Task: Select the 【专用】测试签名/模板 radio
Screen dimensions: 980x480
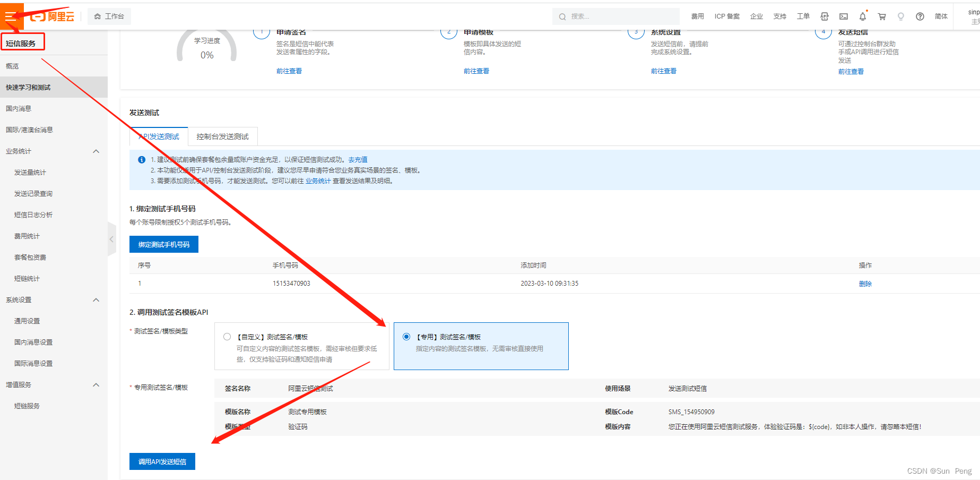Action: (406, 337)
